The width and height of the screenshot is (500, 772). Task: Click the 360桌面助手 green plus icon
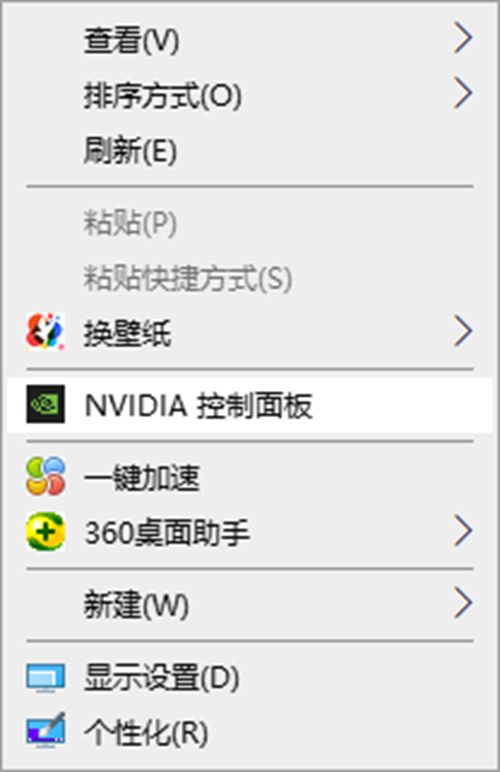[45, 532]
